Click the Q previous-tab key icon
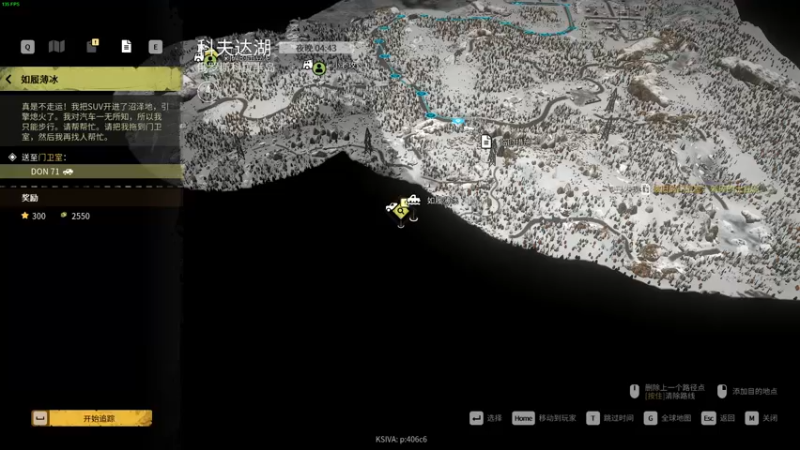 point(28,47)
